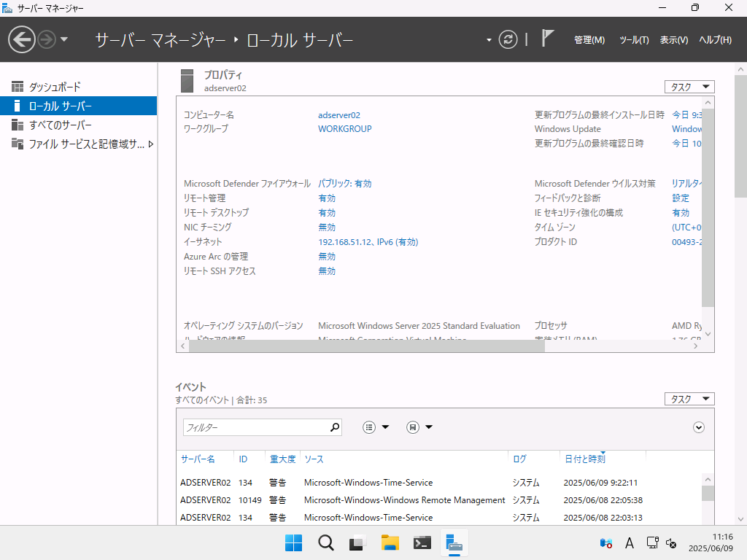Open dropdown arrow left of refresh icon
This screenshot has width=747, height=560.
tap(489, 40)
